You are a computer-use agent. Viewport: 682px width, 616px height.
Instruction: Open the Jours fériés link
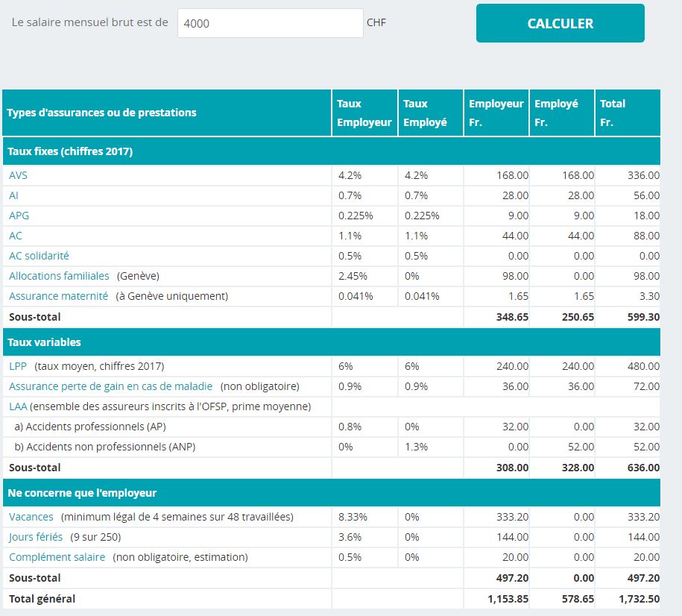point(36,537)
